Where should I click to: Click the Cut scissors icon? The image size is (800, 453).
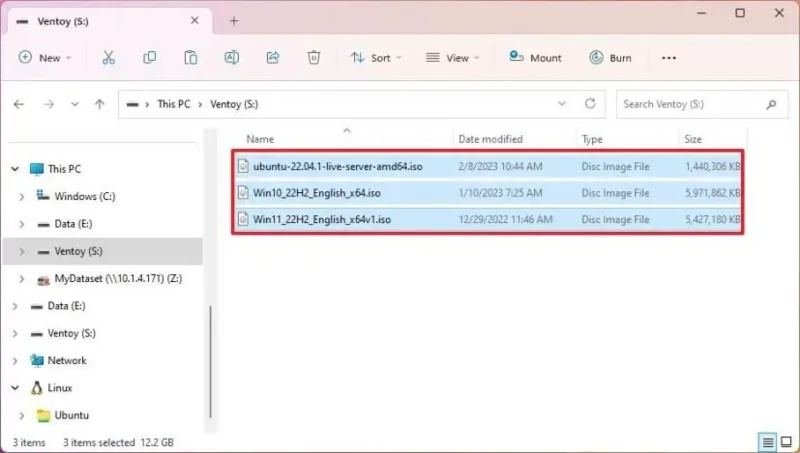pyautogui.click(x=108, y=58)
